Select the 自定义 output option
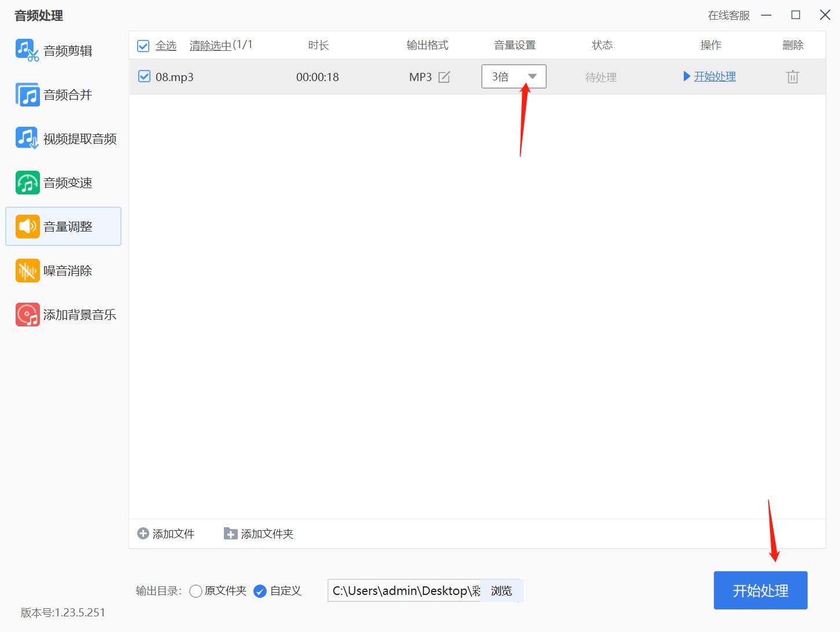The image size is (840, 632). coord(260,591)
